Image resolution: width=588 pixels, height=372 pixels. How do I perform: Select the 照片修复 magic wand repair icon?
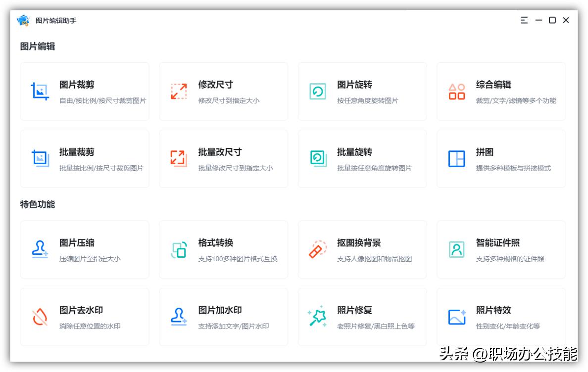318,317
